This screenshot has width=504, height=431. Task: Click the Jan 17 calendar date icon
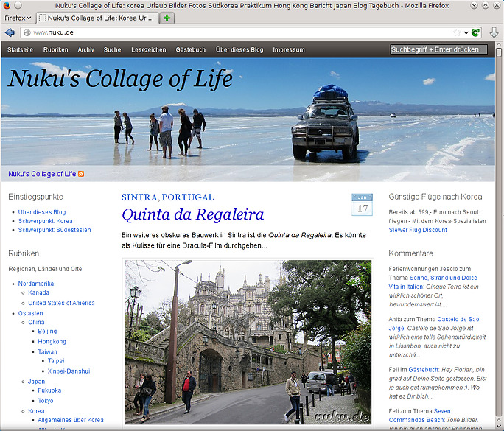click(x=363, y=204)
